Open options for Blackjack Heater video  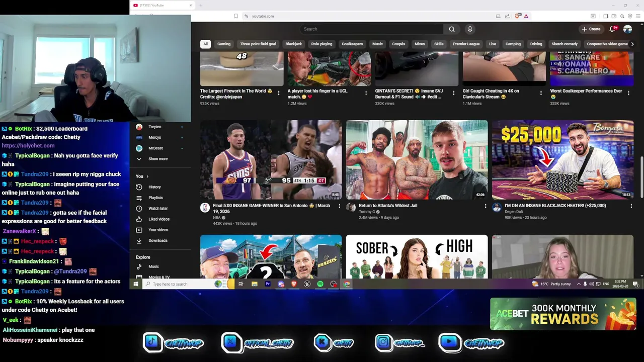(631, 206)
